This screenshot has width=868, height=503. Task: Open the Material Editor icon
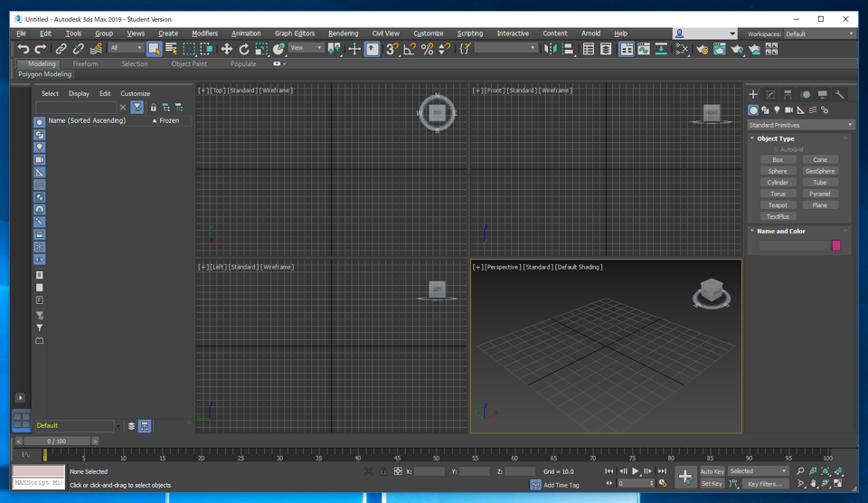coord(682,49)
